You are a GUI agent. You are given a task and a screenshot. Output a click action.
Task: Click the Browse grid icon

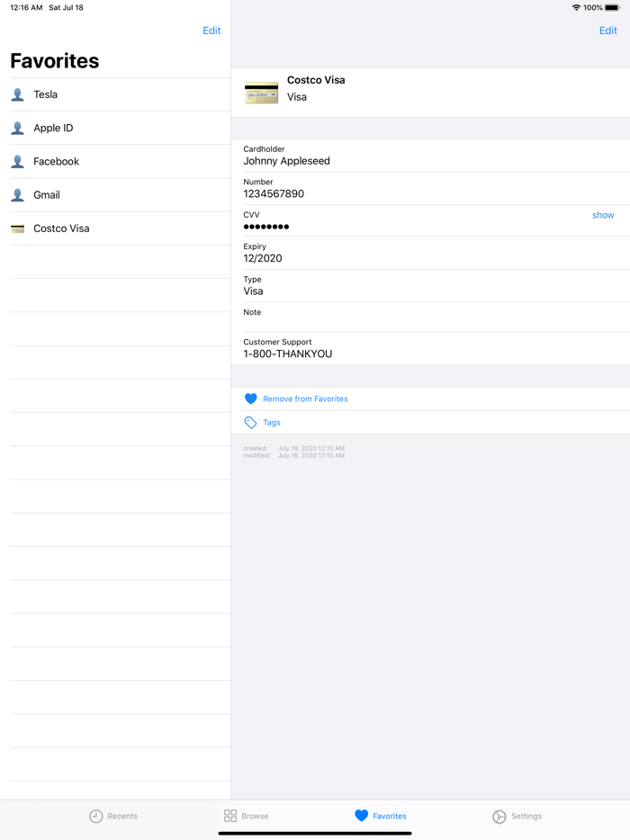click(230, 816)
